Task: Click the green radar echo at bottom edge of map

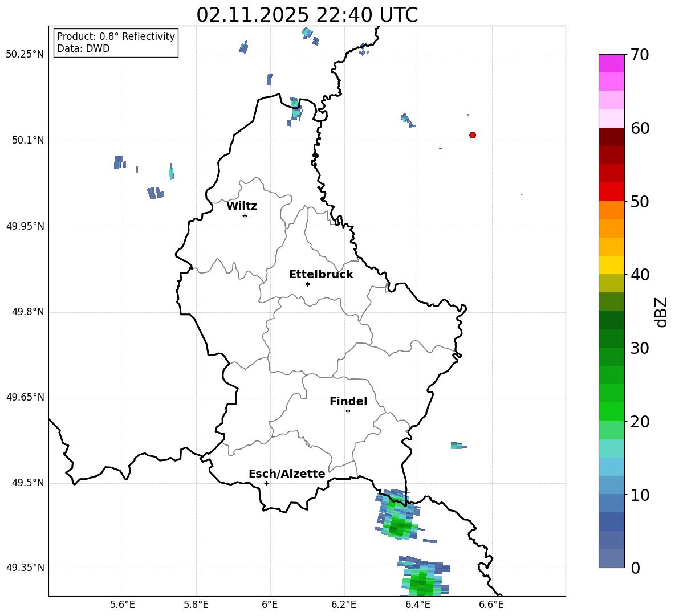Action: [x=424, y=577]
